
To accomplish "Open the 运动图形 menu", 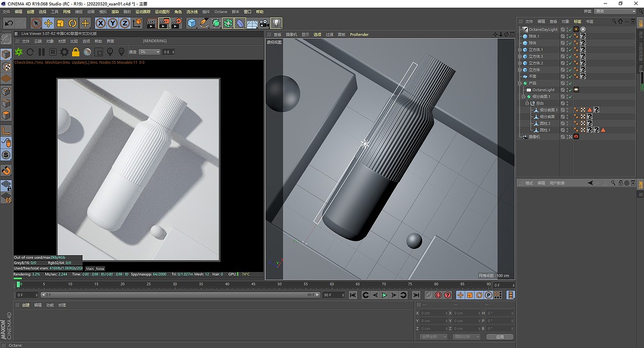I will coord(162,12).
